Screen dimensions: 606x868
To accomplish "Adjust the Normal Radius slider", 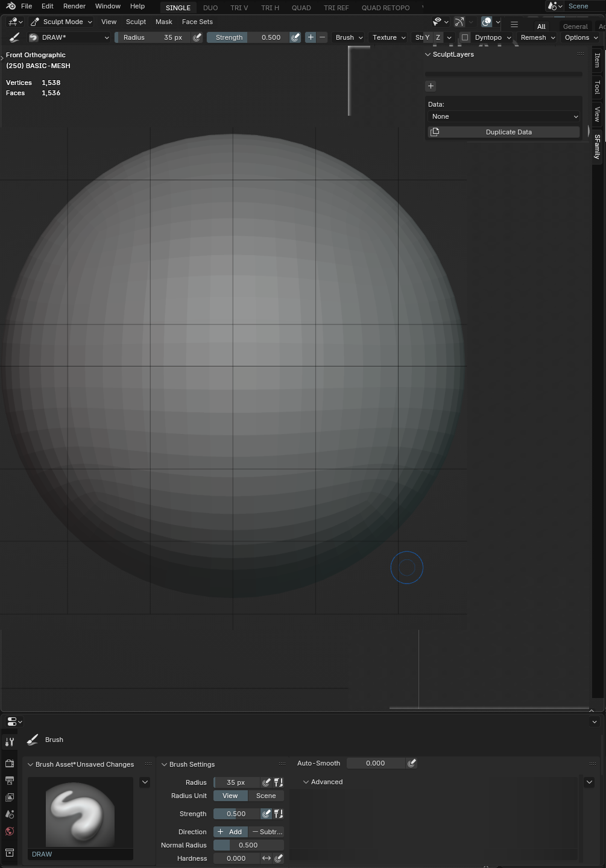I will coord(248,845).
